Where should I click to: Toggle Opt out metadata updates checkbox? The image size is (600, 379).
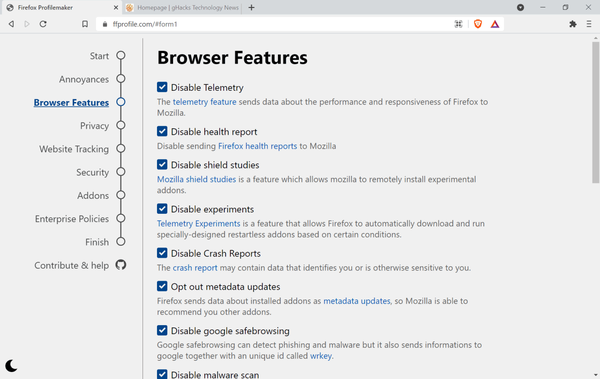point(162,286)
